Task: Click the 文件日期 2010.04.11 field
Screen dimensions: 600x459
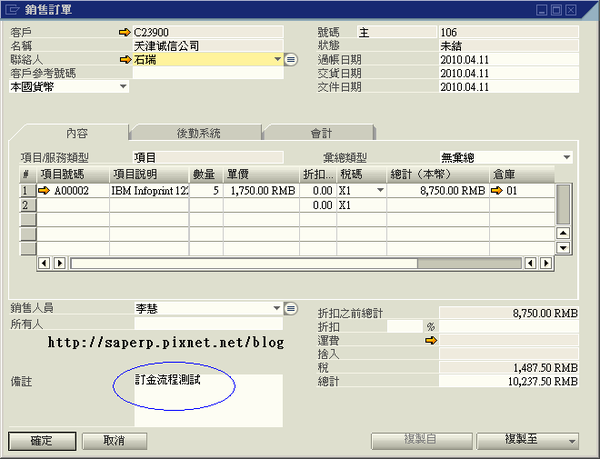Action: (x=509, y=87)
